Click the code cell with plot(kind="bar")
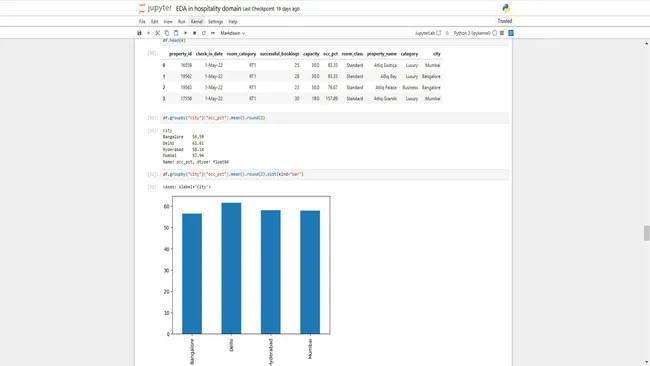The height and width of the screenshot is (366, 650). [x=335, y=175]
